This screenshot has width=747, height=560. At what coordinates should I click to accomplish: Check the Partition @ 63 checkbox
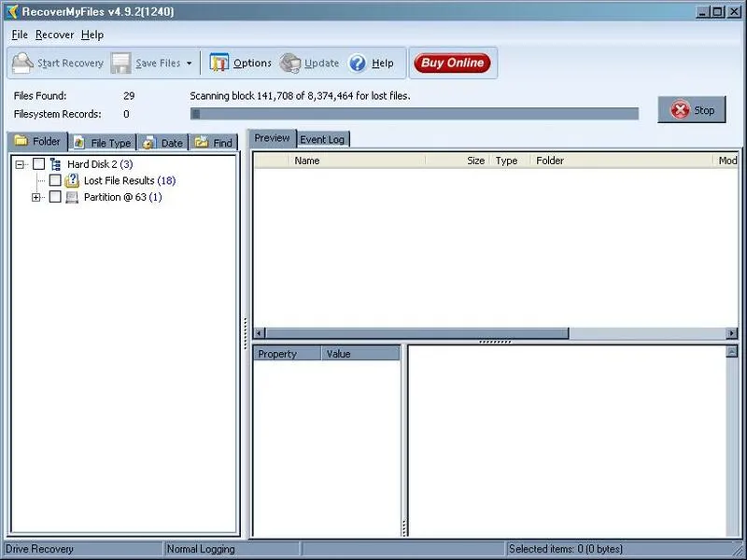pyautogui.click(x=55, y=197)
